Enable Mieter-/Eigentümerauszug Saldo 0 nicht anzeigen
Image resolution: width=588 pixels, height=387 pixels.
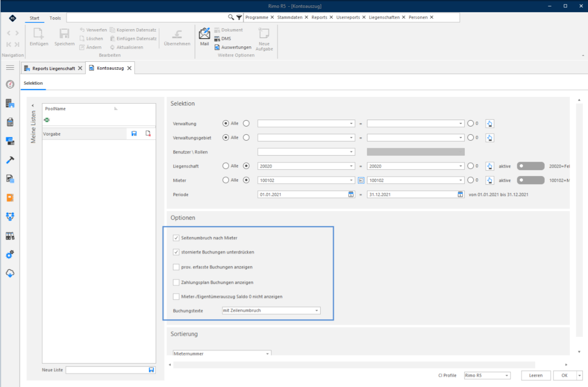[176, 297]
